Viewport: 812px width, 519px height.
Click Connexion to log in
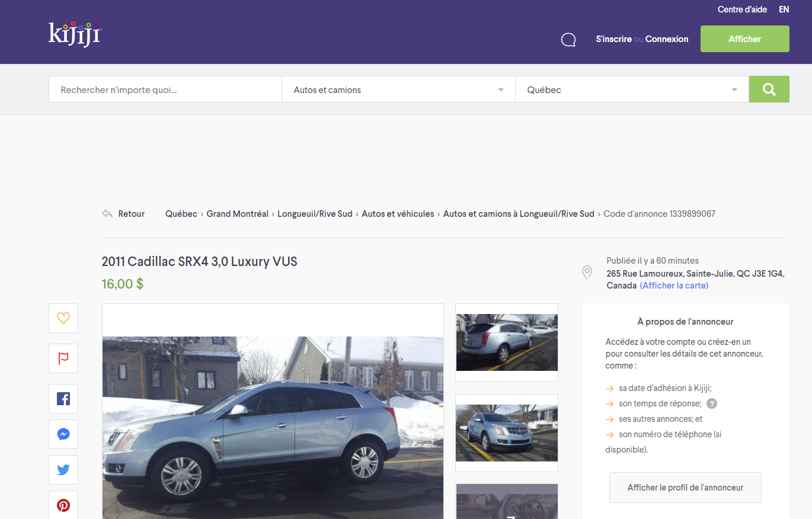[x=667, y=39]
